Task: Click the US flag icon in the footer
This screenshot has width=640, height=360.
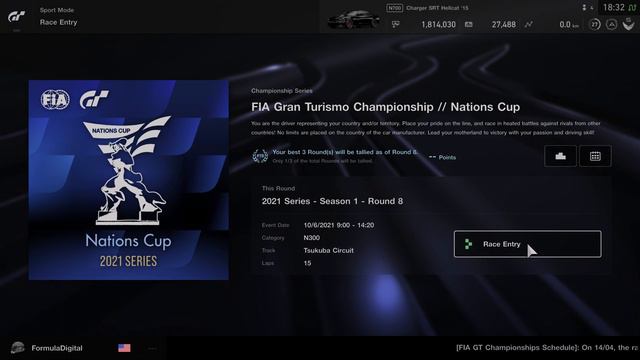Action: click(124, 348)
